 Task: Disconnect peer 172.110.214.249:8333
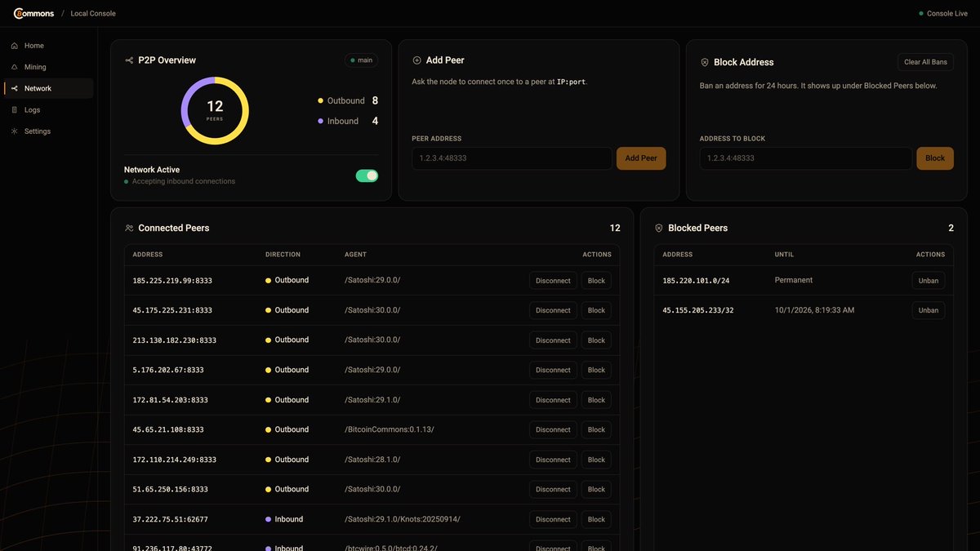pos(553,460)
